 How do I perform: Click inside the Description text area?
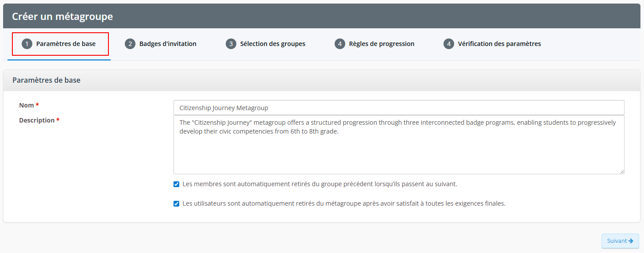click(399, 145)
